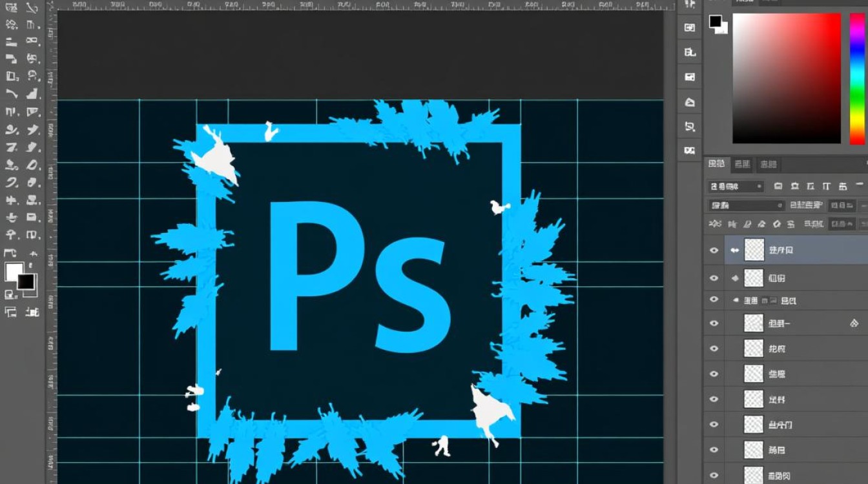
Task: Click the white foreground color swatch in toolbar
Action: tap(14, 271)
